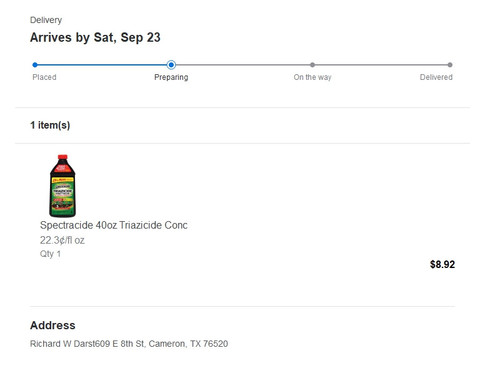This screenshot has width=500, height=391.
Task: Click the Spectracide bottle product image
Action: 63,186
